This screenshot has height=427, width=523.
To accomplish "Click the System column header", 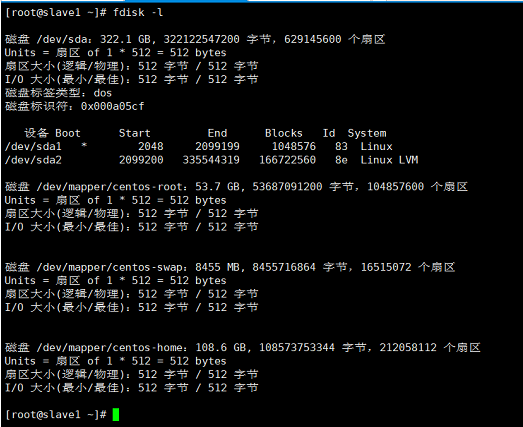I will [367, 133].
